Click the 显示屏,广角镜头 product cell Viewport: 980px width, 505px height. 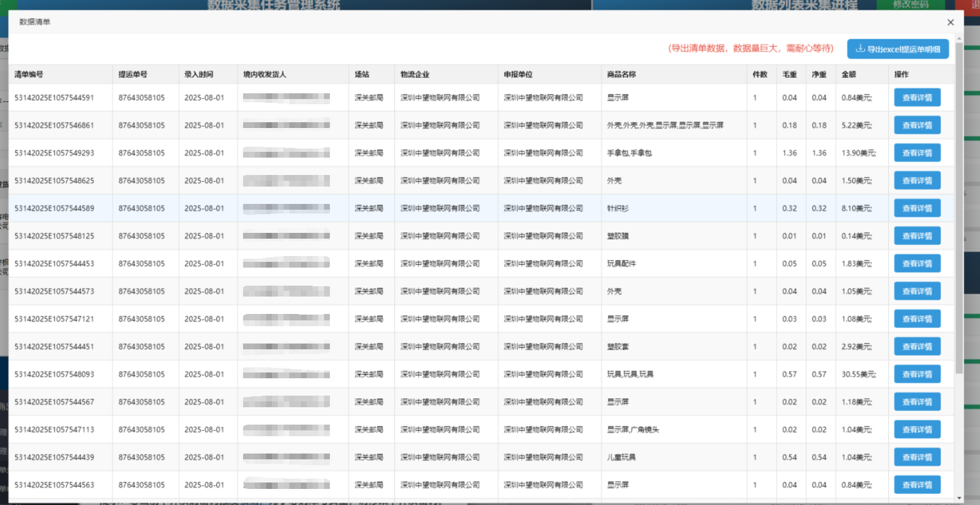tap(633, 430)
